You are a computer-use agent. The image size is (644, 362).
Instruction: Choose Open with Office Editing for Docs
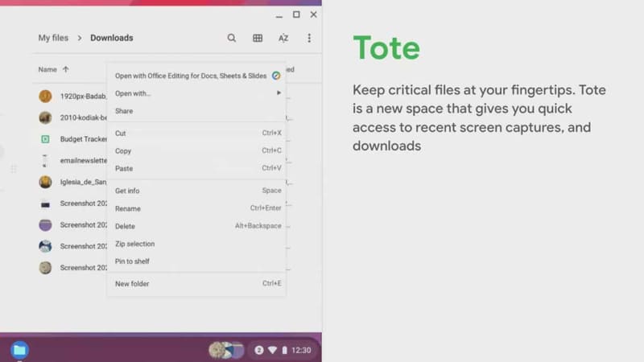click(196, 76)
